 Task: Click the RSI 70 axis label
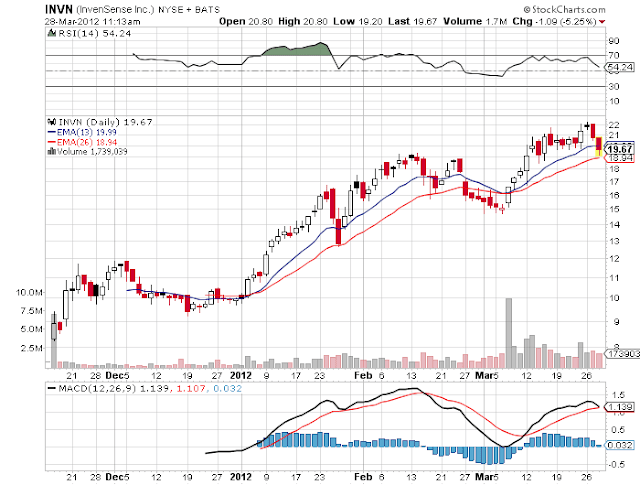(x=614, y=55)
